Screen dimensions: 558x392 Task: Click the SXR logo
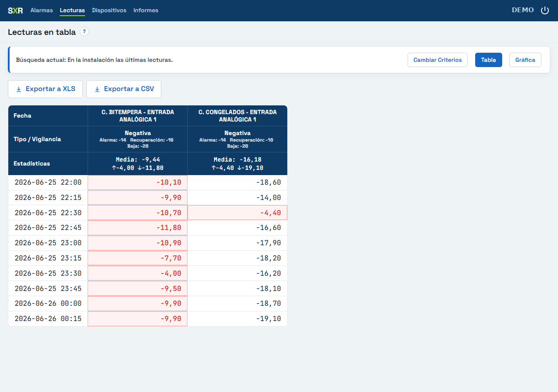pyautogui.click(x=15, y=10)
